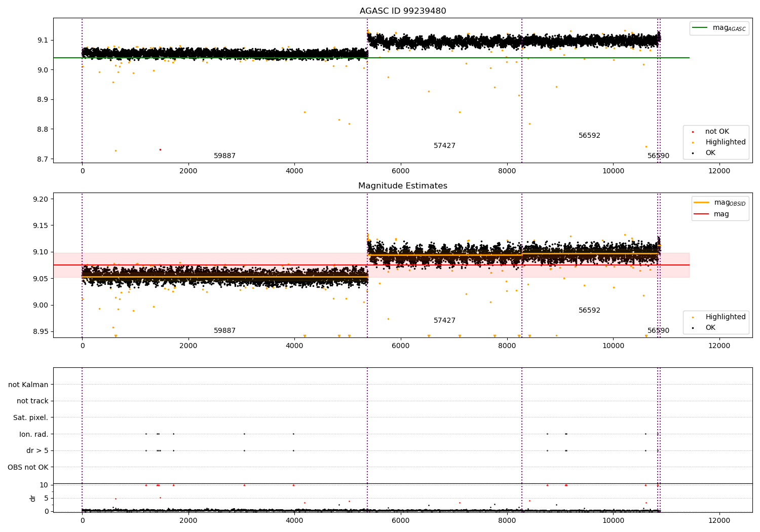Click the mag OBSID legend label in middle plot
This screenshot has height=532, width=760.
pyautogui.click(x=730, y=203)
